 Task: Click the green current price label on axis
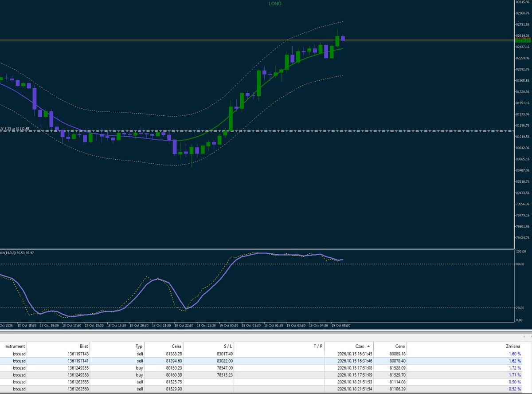point(521,40)
